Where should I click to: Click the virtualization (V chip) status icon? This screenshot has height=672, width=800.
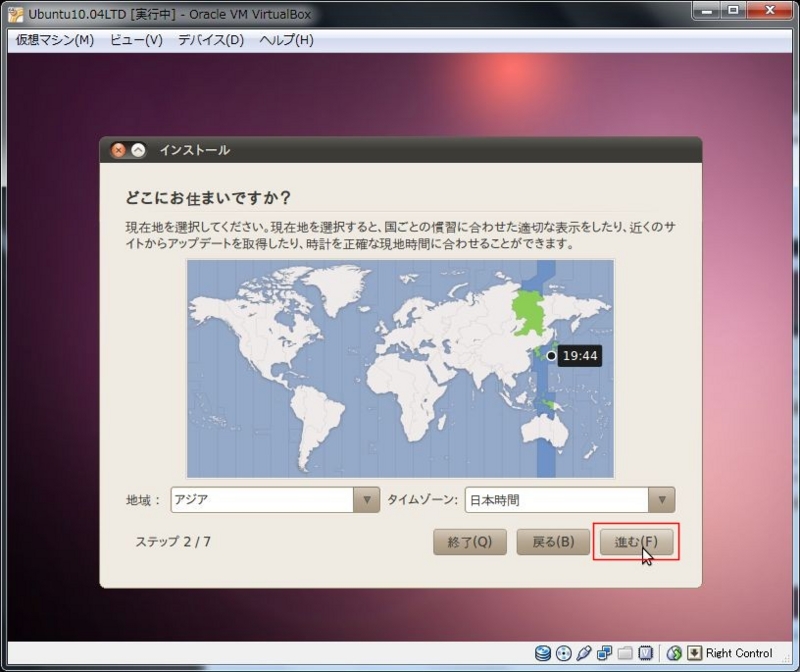pyautogui.click(x=645, y=653)
